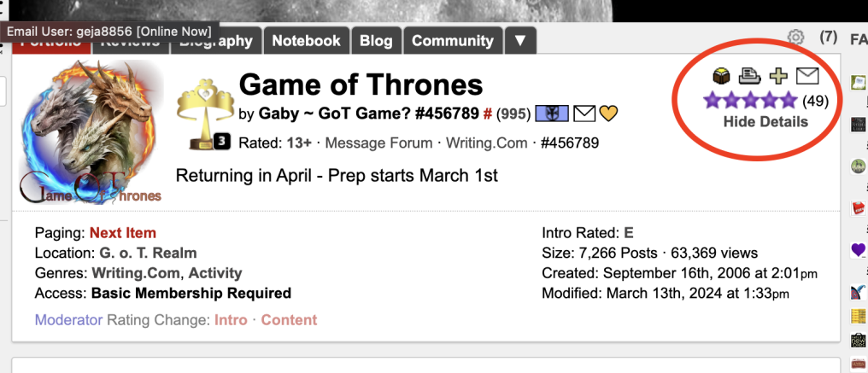Viewport: 868px width, 373px height.
Task: Click Hide Details to collapse the item info
Action: [765, 122]
